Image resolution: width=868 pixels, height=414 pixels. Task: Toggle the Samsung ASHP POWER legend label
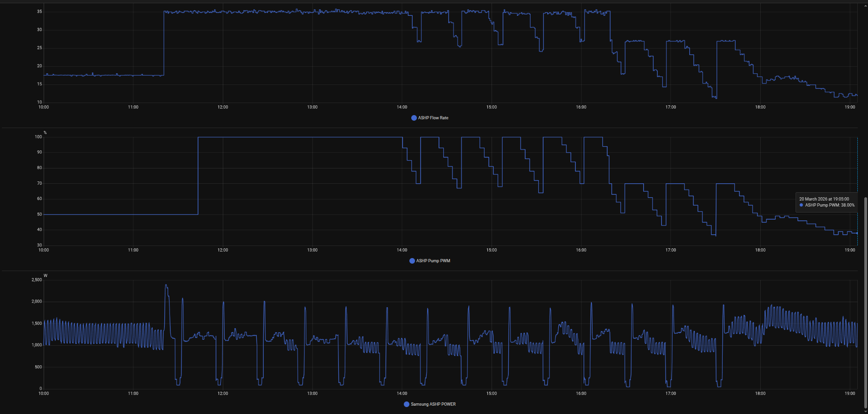click(x=433, y=404)
